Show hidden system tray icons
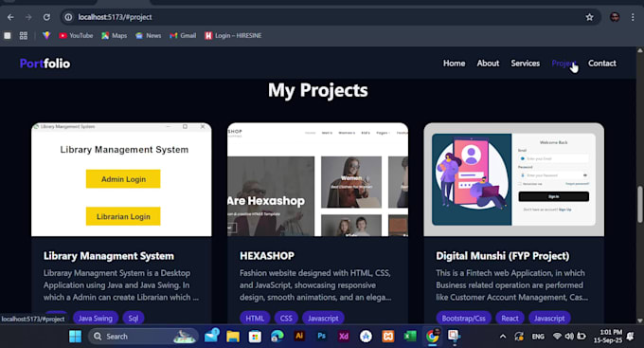 click(x=503, y=337)
